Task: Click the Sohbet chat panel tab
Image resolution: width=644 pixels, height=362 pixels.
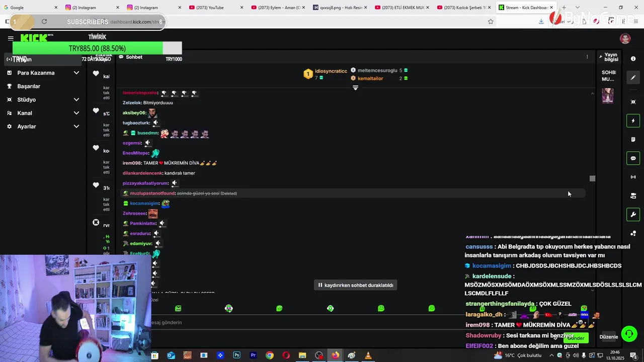Action: [131, 57]
